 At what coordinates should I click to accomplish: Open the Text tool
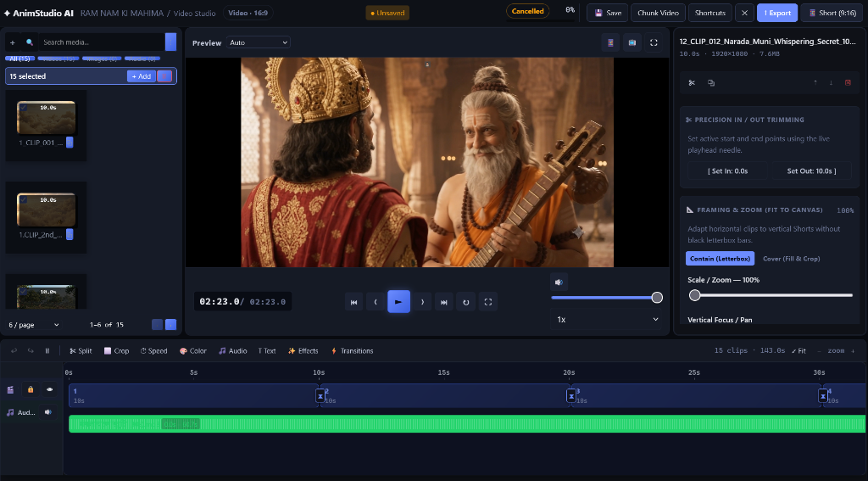click(267, 350)
